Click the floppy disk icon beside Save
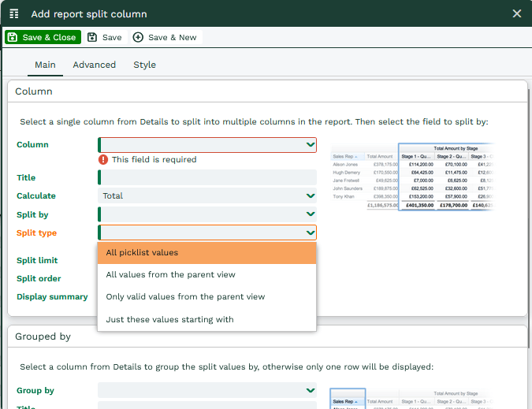The height and width of the screenshot is (409, 532). (x=92, y=37)
